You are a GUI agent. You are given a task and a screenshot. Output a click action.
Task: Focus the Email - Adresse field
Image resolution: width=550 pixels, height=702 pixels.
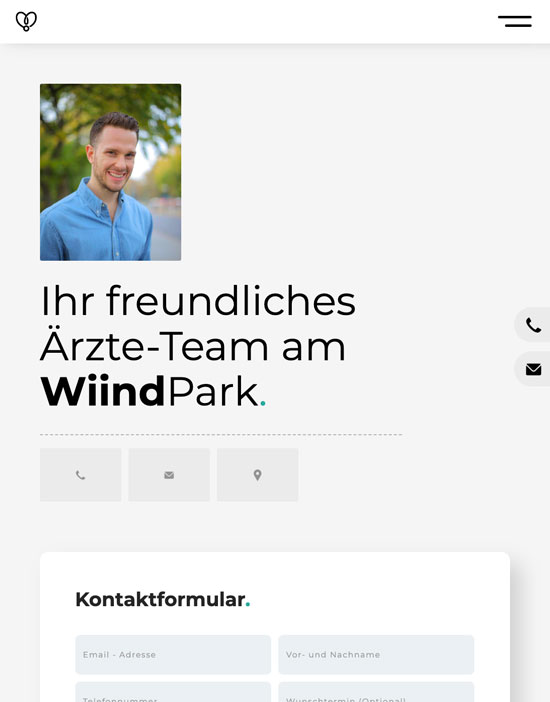173,655
